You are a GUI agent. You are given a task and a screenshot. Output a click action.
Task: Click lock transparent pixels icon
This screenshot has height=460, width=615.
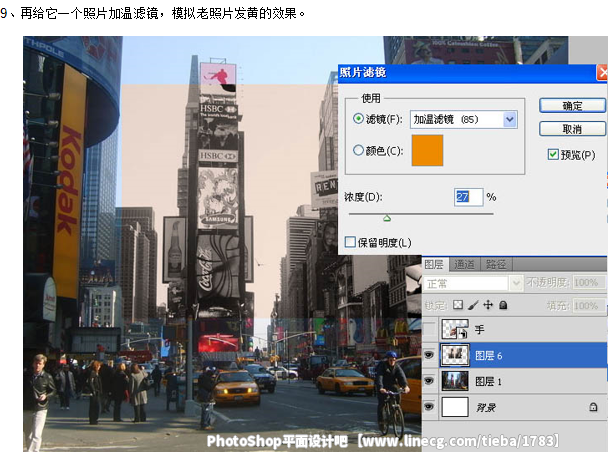click(458, 305)
